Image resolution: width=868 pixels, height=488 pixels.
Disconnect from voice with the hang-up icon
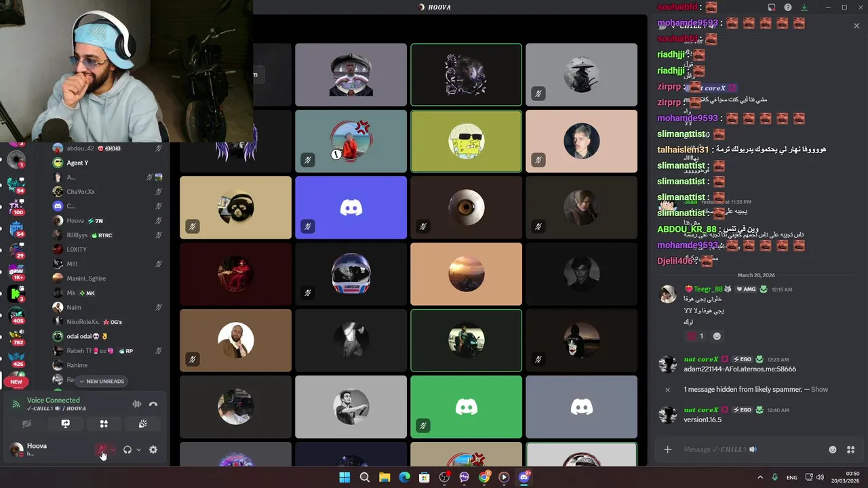[153, 404]
